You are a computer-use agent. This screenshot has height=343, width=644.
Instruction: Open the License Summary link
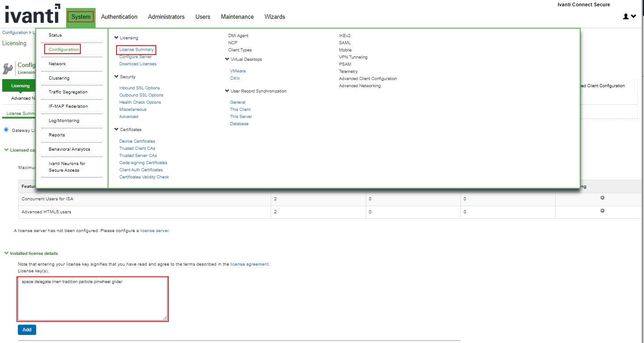pyautogui.click(x=136, y=50)
